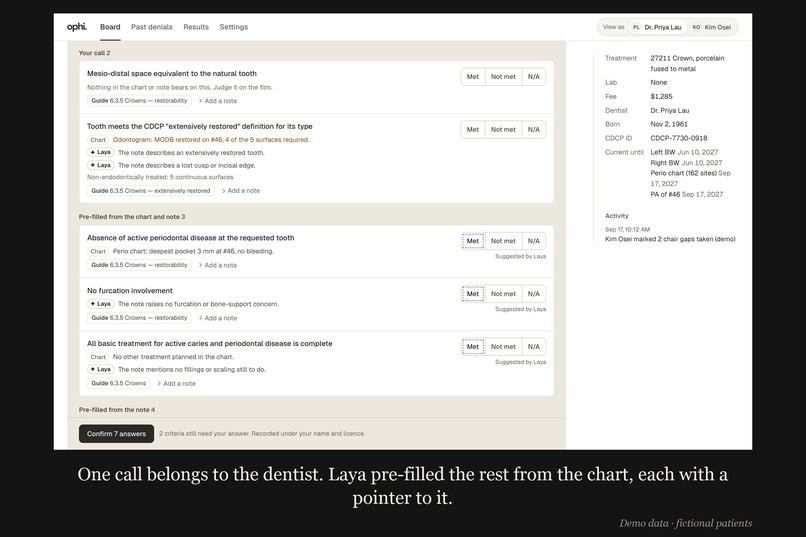Click 'Suggested by Laya' under No furcation involvement
This screenshot has height=537, width=806.
(520, 309)
